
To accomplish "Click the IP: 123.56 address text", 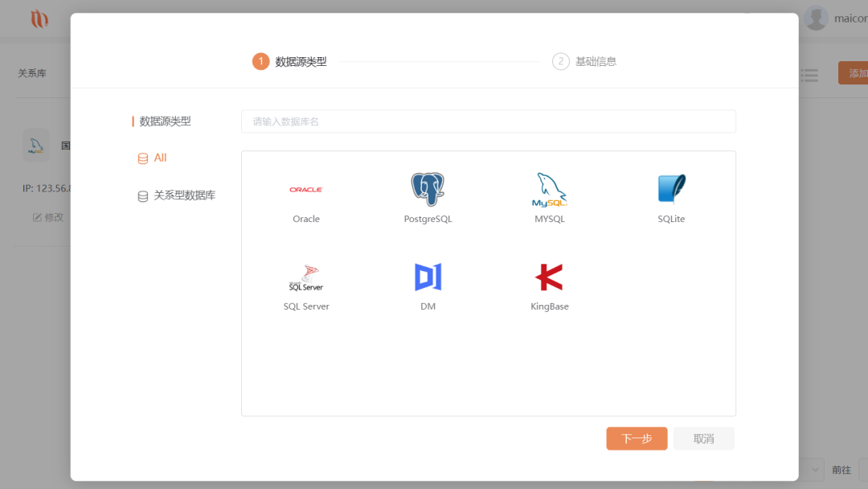I will 47,188.
